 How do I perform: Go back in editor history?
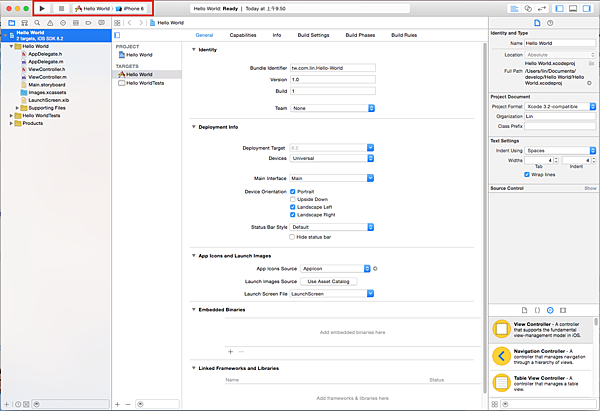(x=130, y=23)
